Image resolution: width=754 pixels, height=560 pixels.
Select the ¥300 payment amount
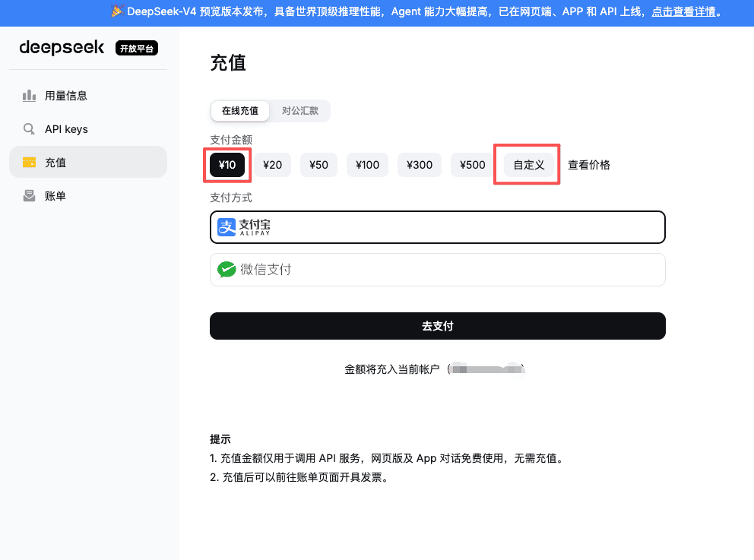click(x=420, y=165)
